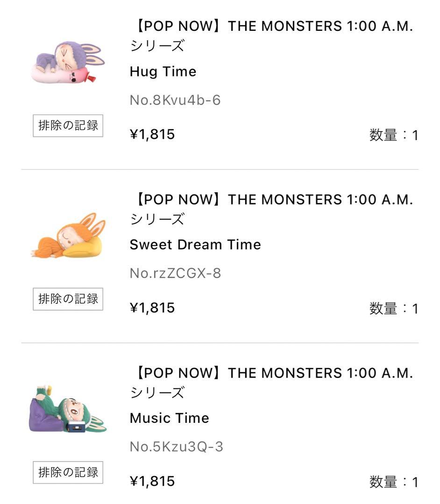The image size is (440, 504).
Task: Click the ¥1,815 price for Hug Time
Action: 152,135
